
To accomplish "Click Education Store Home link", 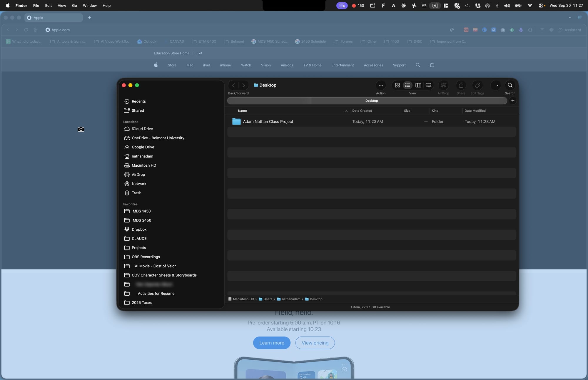I will click(171, 53).
